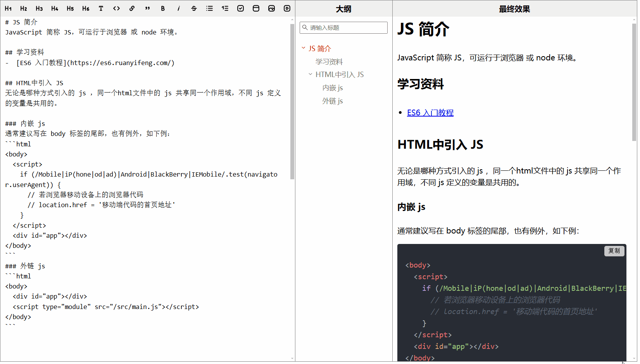
Task: Click the '<div id="app">' line in preview code
Action: tap(456, 347)
